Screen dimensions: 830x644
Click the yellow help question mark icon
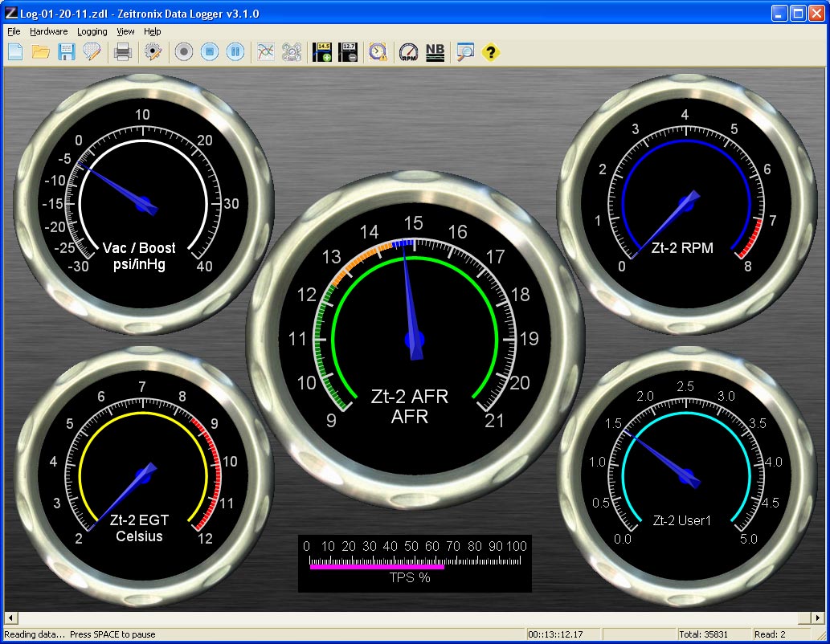(x=490, y=52)
